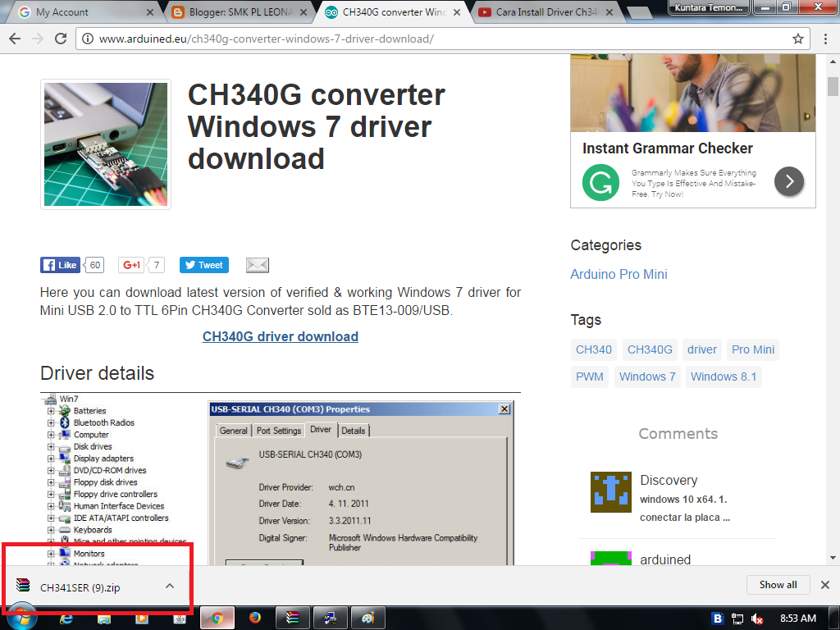
Task: Expand the Display adapters tree node
Action: 51,458
